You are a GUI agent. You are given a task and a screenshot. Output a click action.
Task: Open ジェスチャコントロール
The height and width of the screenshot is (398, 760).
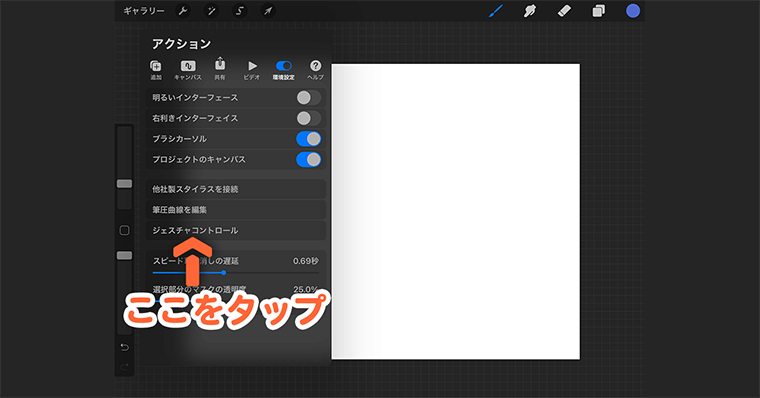236,230
